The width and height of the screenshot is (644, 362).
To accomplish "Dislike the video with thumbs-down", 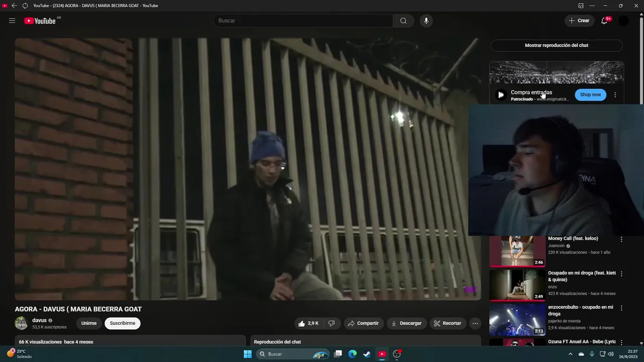I will click(332, 323).
